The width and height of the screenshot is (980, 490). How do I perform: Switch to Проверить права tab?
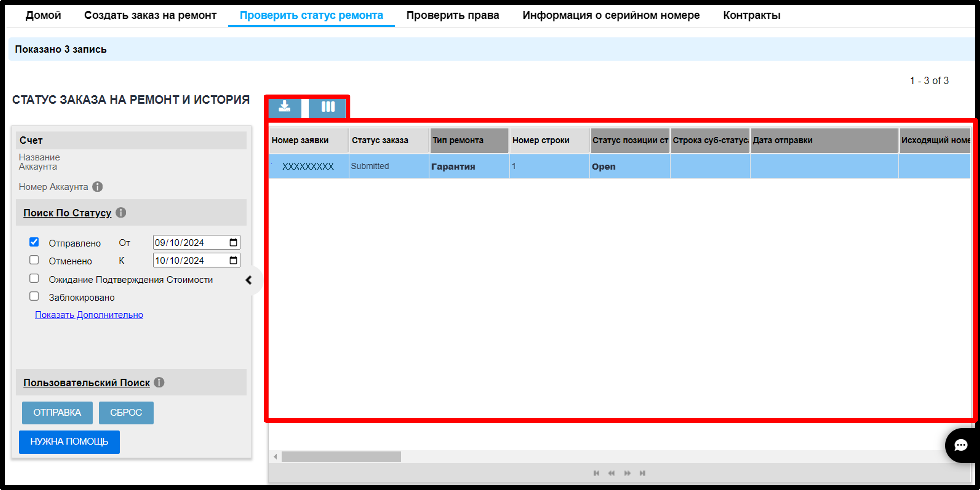coord(453,15)
